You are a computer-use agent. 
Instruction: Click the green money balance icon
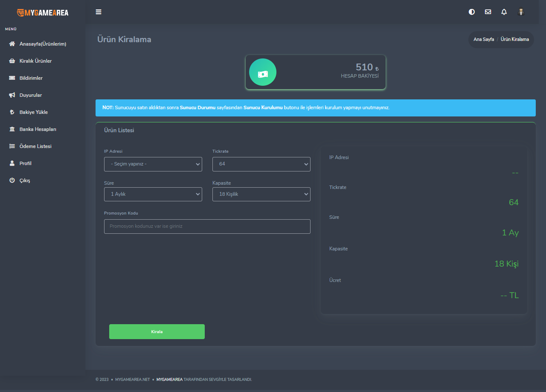(x=263, y=72)
